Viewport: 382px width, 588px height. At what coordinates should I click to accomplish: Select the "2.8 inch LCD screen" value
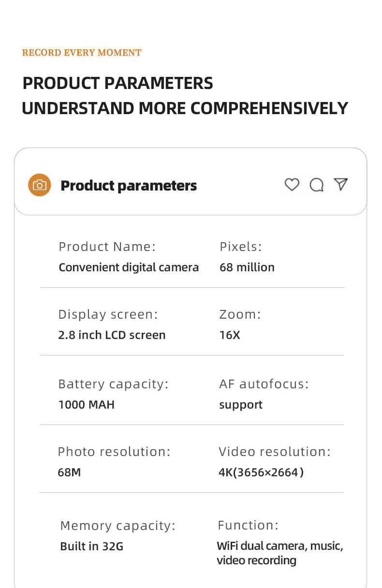(112, 335)
